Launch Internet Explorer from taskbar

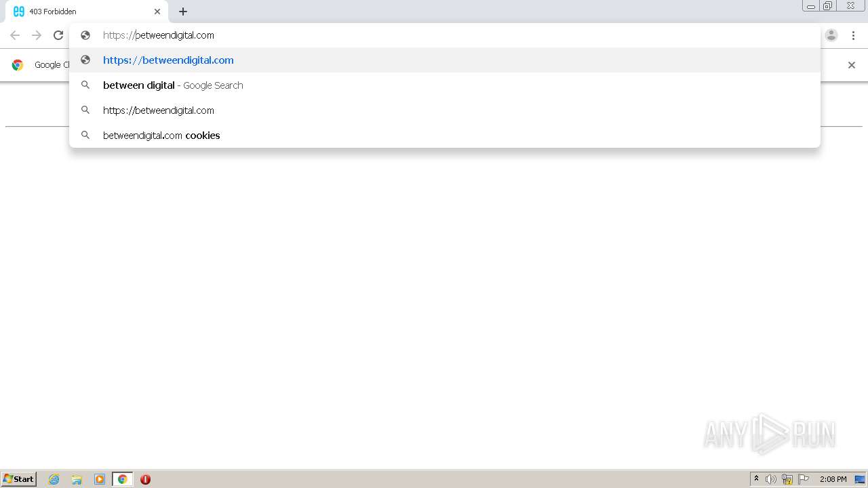(54, 479)
